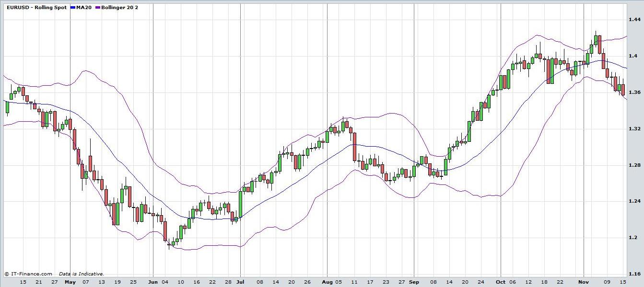Click date label 09 on the time axis
644x287 pixels.
point(607,282)
